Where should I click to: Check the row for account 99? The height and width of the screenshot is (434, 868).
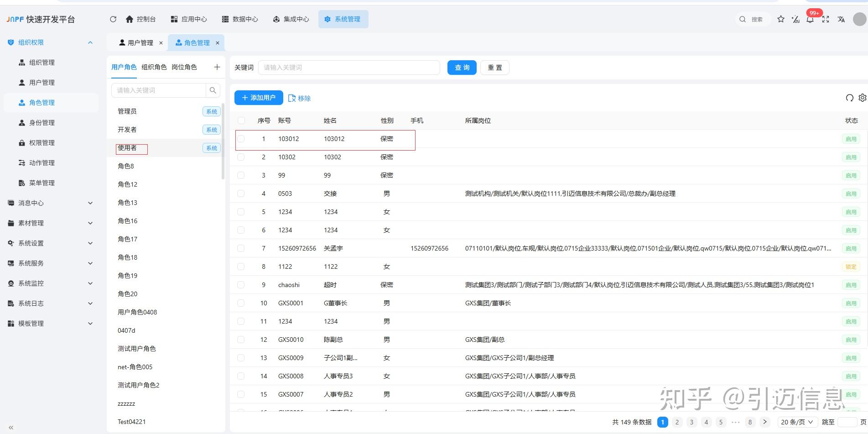[241, 175]
